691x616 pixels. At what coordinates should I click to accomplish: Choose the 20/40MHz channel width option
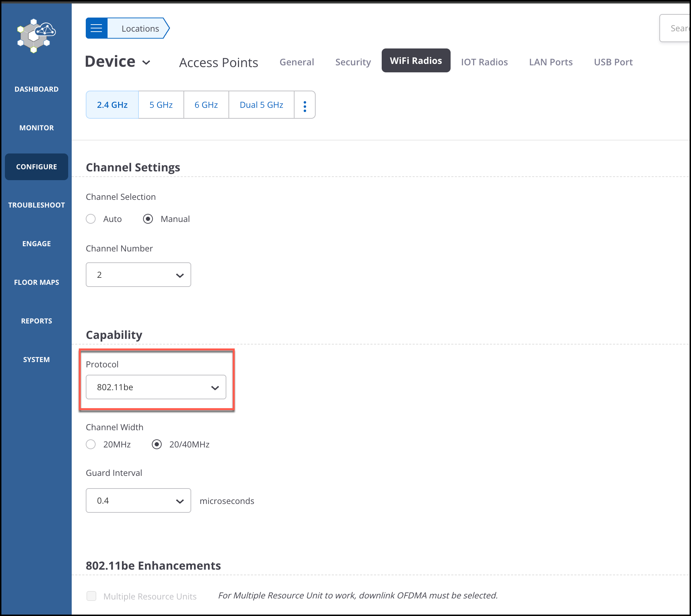tap(157, 445)
